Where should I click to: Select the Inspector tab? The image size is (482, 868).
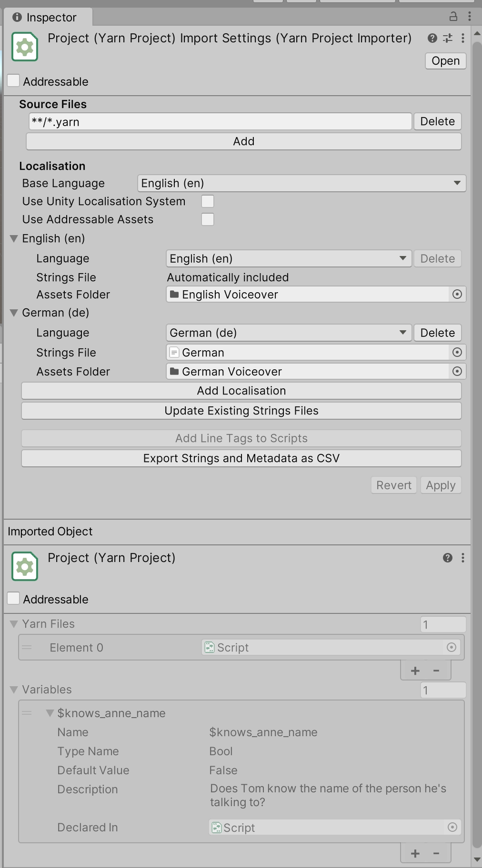pos(47,17)
